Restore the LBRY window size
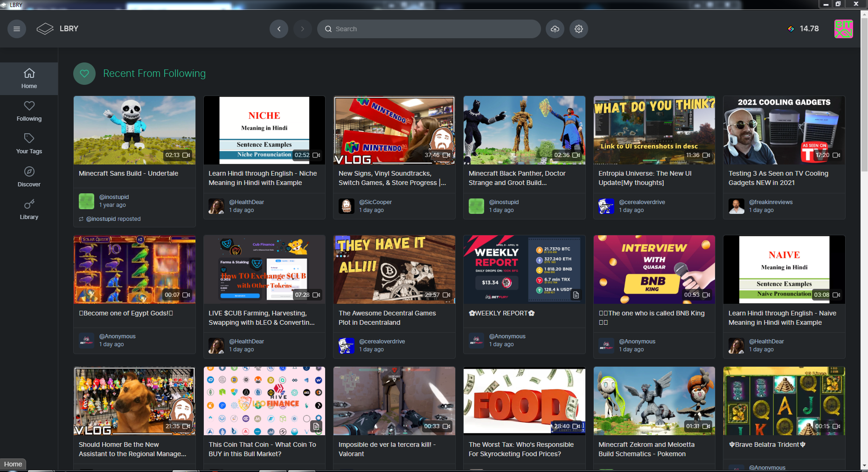The width and height of the screenshot is (868, 472). tap(838, 4)
